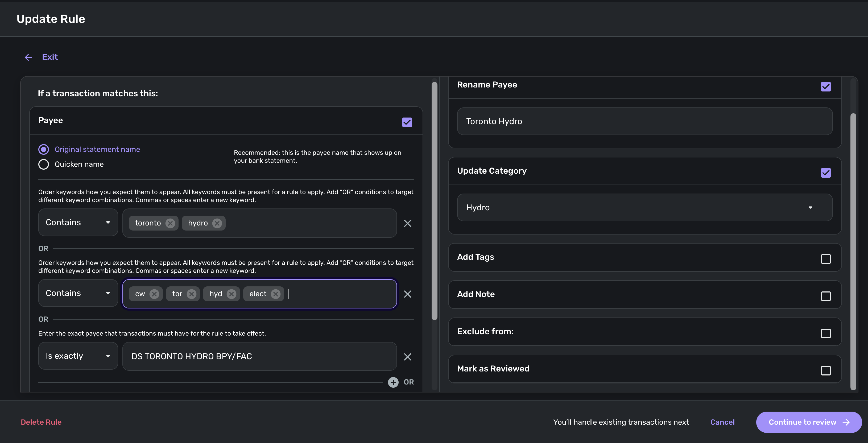Image resolution: width=868 pixels, height=443 pixels.
Task: Open the 'Is exactly' match type dropdown
Action: coord(78,356)
